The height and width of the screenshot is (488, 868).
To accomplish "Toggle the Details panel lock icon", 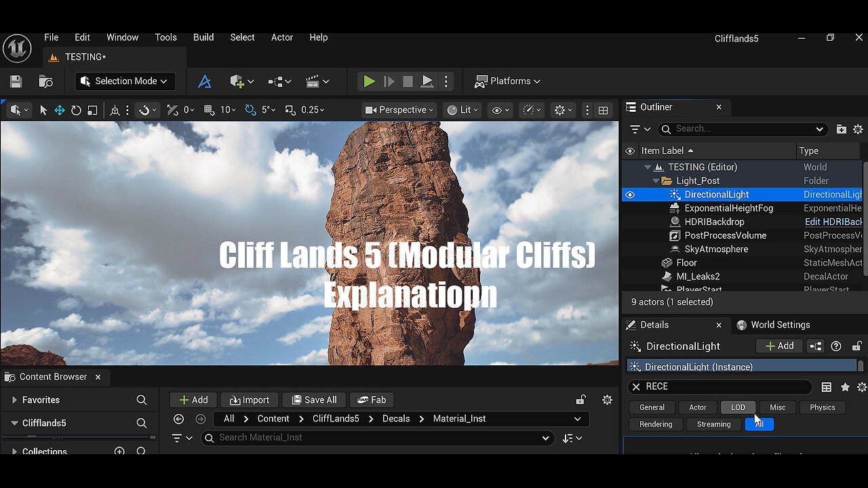I will tap(858, 346).
